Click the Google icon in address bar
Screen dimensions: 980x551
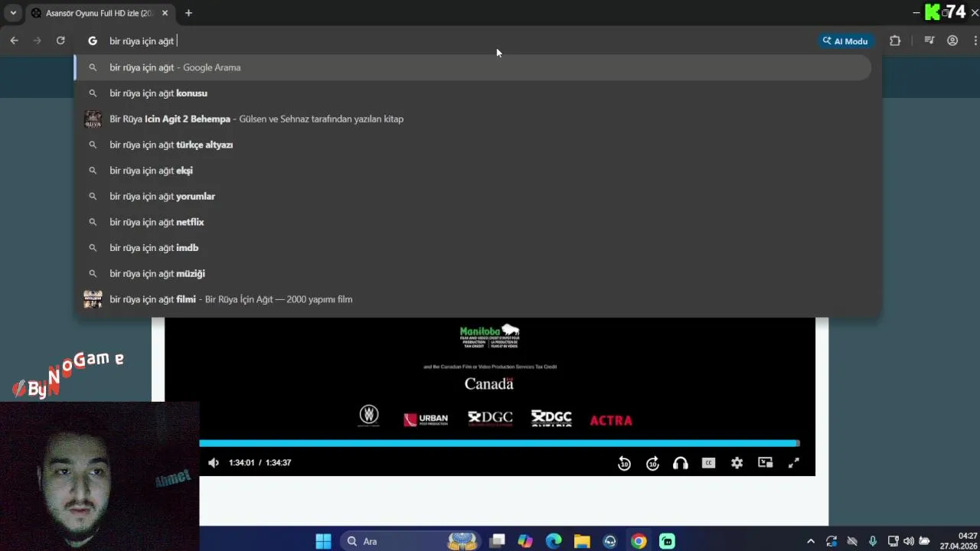tap(93, 41)
